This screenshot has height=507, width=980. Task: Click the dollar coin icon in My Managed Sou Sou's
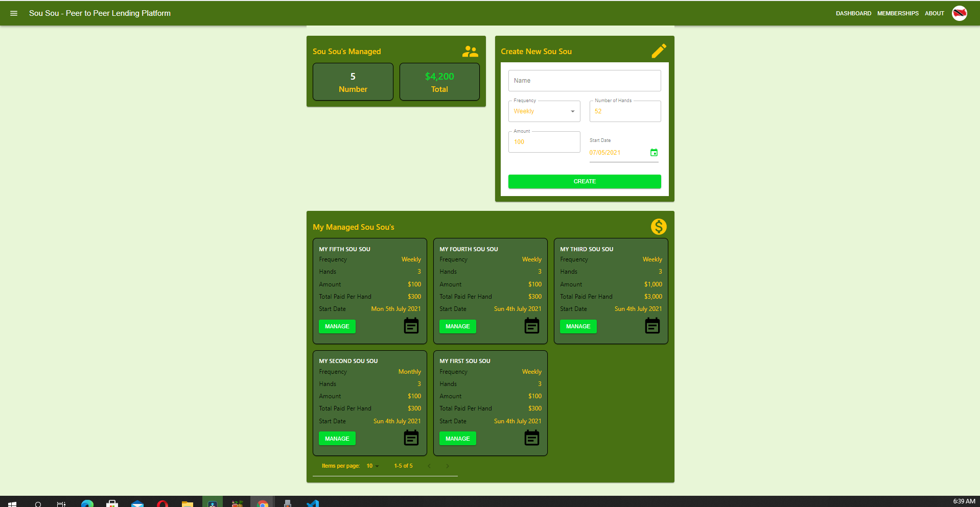coord(659,227)
